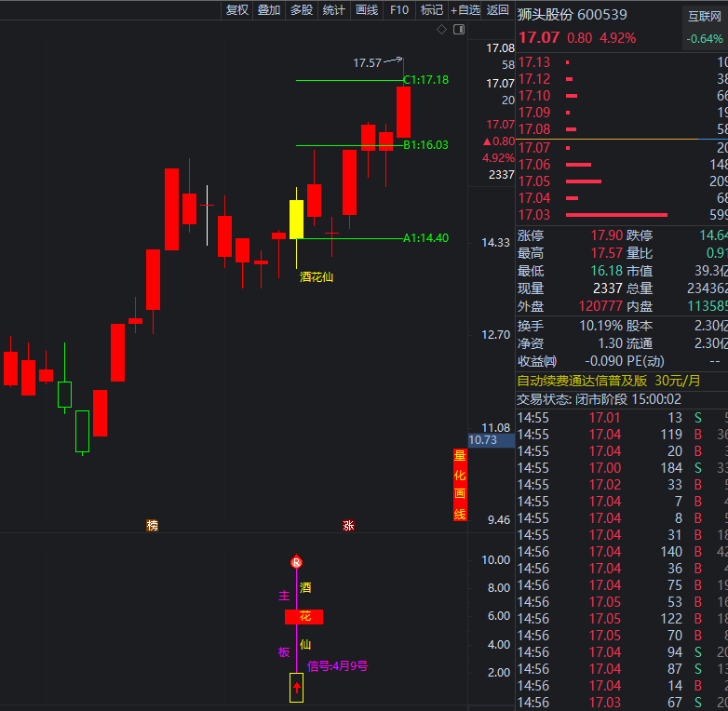Open the 标记 mark options
This screenshot has height=711, width=728.
[432, 10]
